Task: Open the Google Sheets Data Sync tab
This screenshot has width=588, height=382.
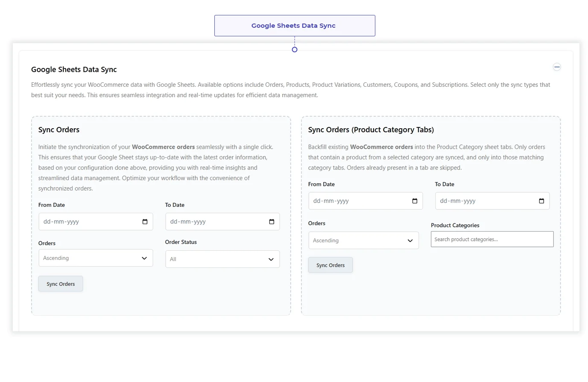Action: coord(295,26)
